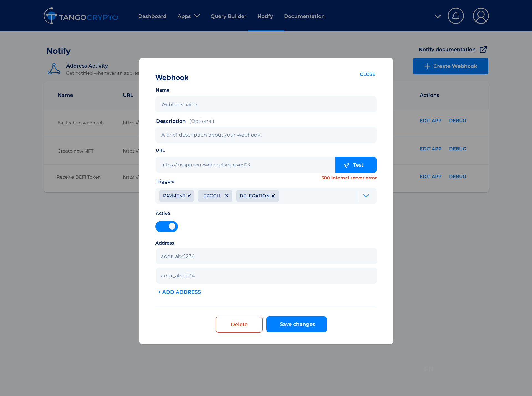Image resolution: width=532 pixels, height=396 pixels.
Task: Expand the Triggers dropdown
Action: 366,196
